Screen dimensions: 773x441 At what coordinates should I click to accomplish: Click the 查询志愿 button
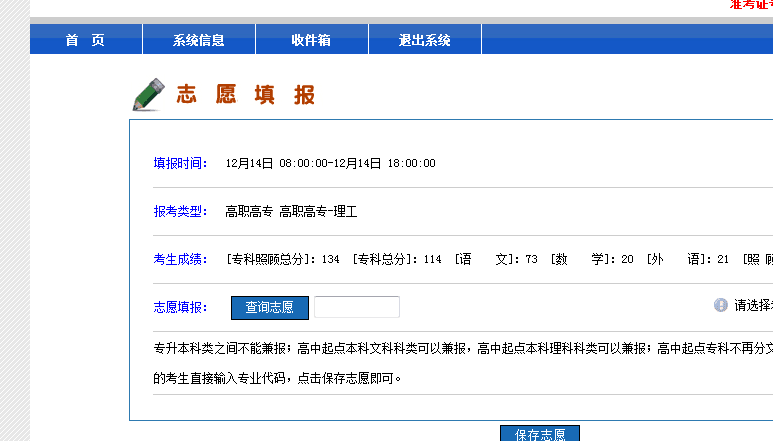(x=270, y=307)
